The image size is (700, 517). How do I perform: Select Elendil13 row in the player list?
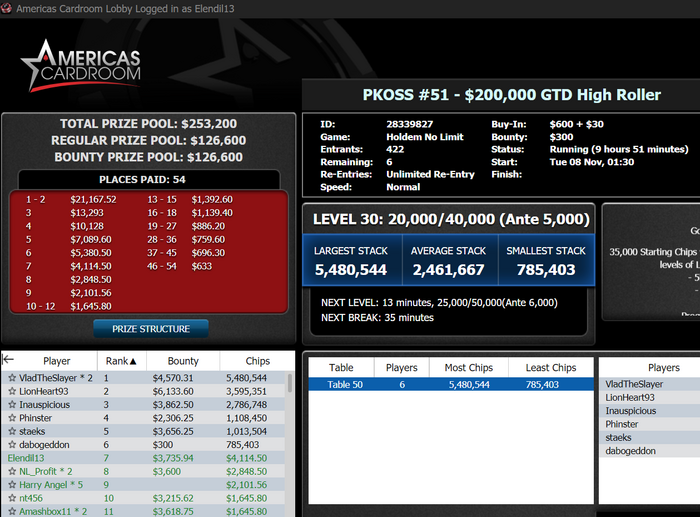pyautogui.click(x=143, y=458)
